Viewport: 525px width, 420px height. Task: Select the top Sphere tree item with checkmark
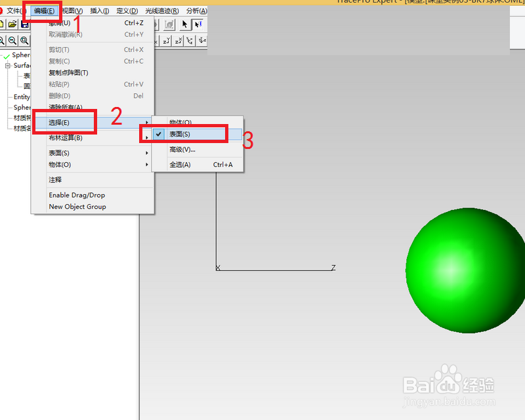21,55
